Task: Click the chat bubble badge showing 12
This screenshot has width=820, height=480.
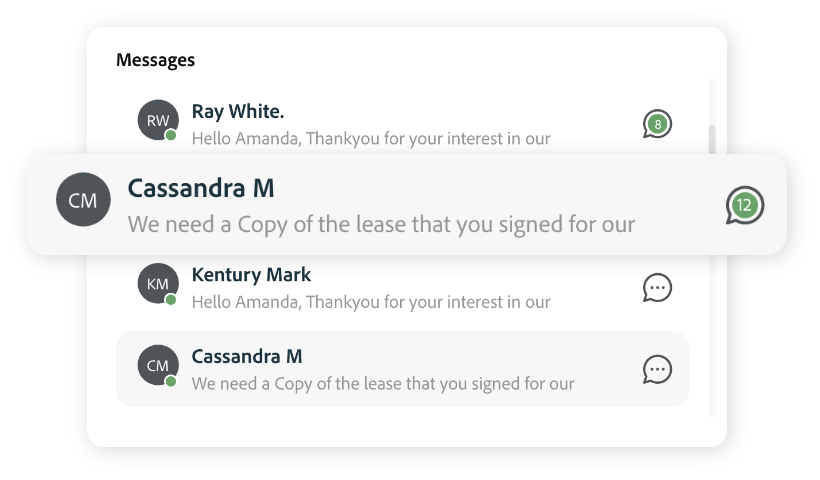Action: [745, 205]
